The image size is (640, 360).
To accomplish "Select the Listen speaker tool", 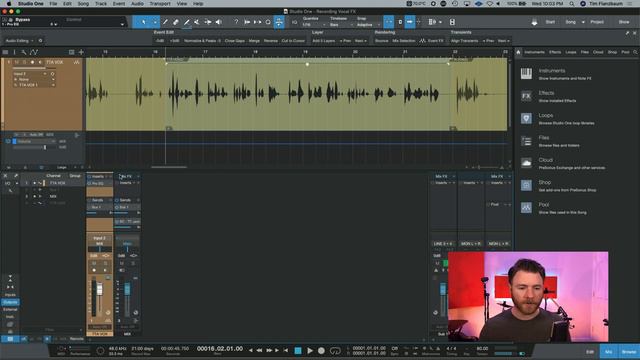I will pyautogui.click(x=219, y=22).
